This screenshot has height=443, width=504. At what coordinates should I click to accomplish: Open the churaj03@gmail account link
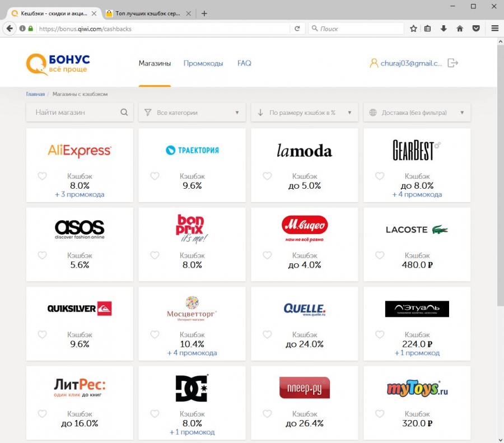(411, 63)
